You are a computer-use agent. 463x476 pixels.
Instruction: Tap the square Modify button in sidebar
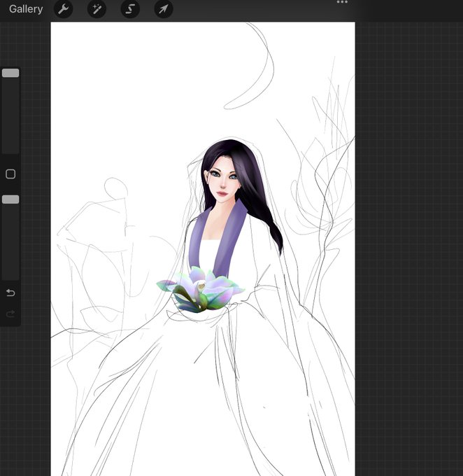10,174
